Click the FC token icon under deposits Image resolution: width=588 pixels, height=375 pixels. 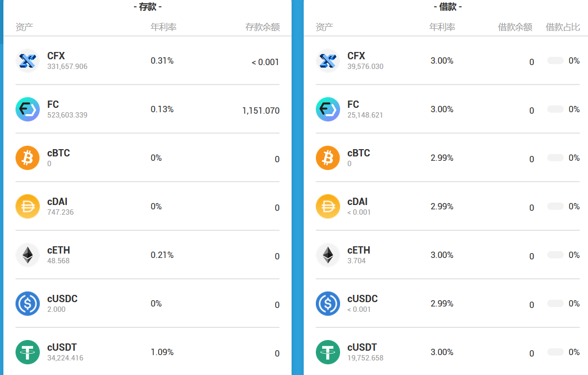pos(28,109)
